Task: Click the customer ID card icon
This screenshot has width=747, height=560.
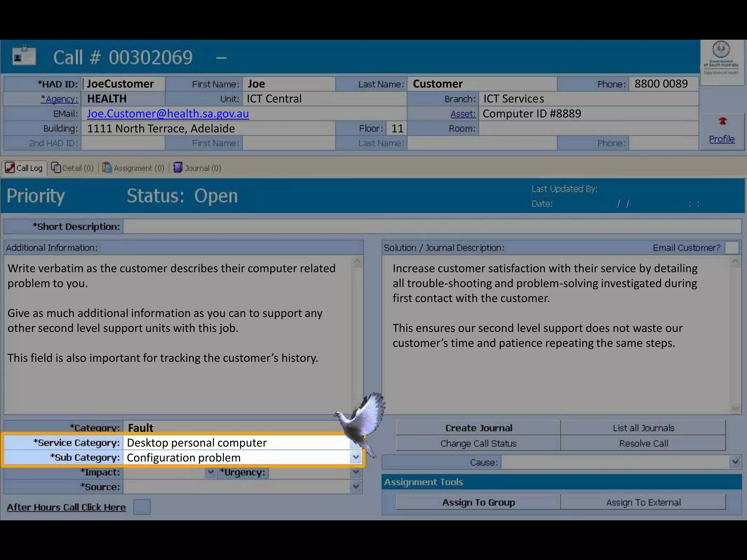Action: pyautogui.click(x=24, y=57)
